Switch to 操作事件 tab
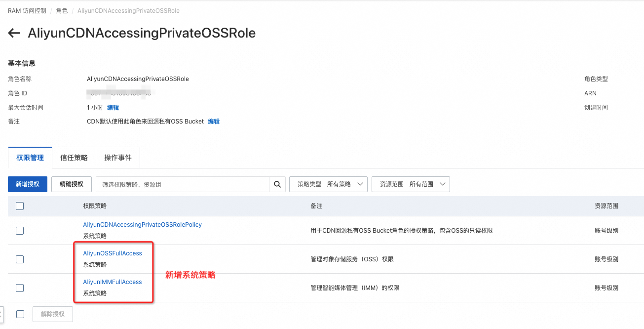Viewport: 644px width, 329px height. point(118,158)
